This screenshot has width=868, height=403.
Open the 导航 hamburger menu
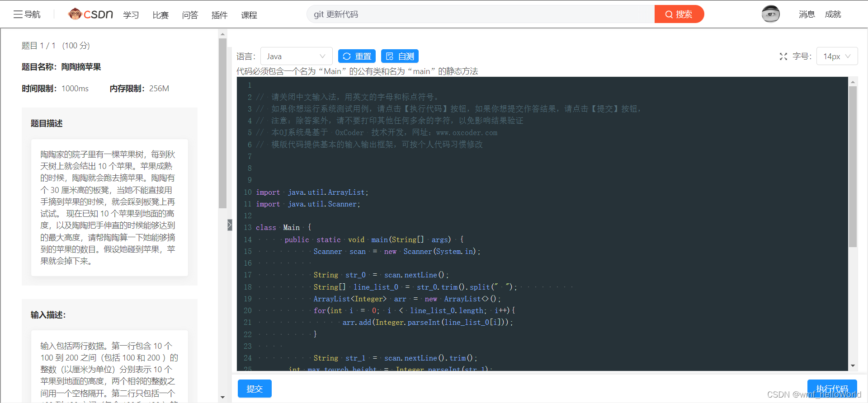tap(27, 14)
